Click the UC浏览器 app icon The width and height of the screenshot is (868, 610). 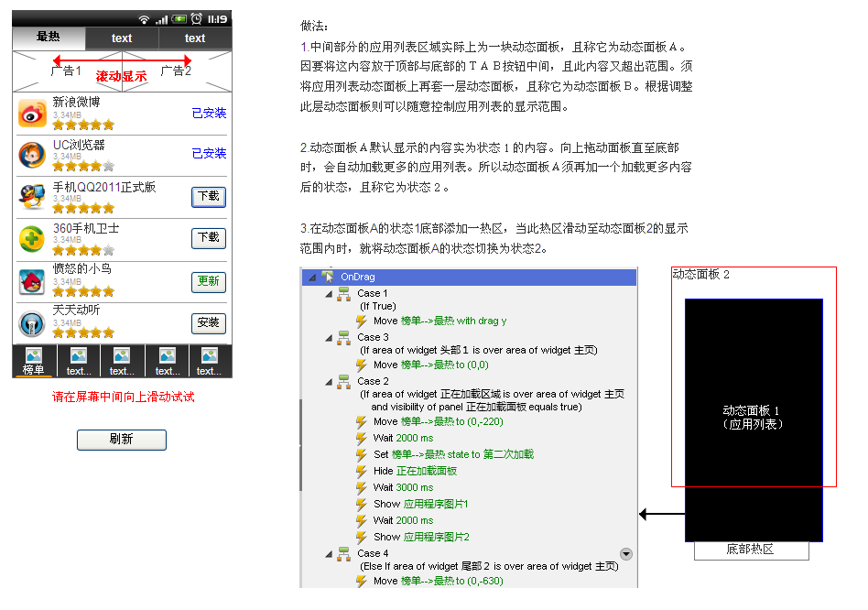32,155
